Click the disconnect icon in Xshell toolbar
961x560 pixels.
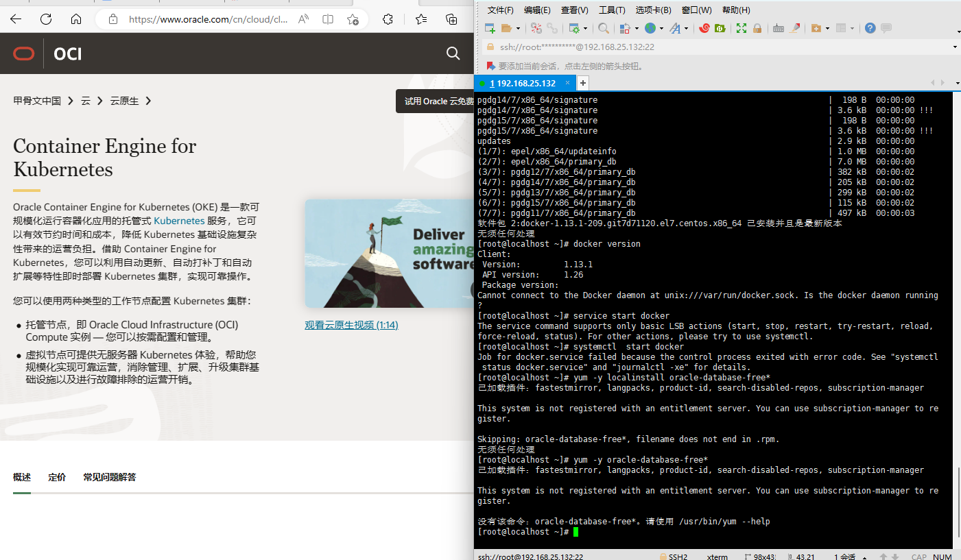536,28
